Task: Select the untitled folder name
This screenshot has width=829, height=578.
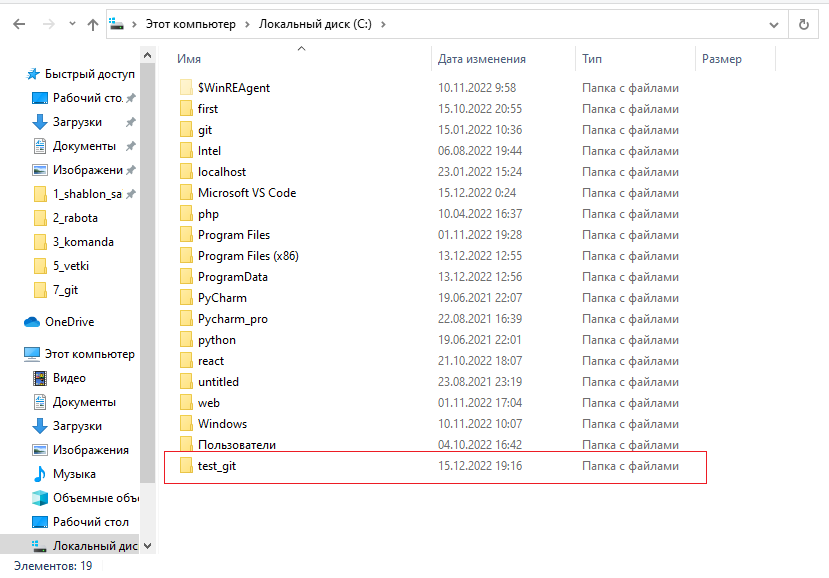Action: (218, 382)
